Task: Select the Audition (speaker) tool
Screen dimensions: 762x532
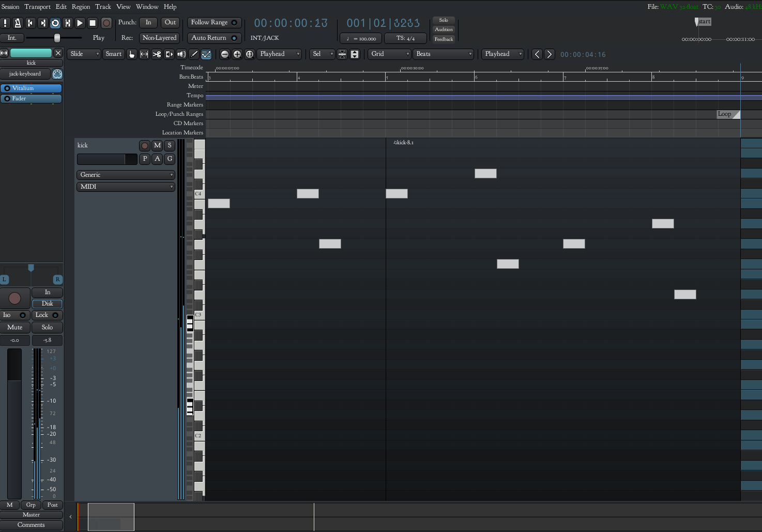Action: (x=181, y=54)
